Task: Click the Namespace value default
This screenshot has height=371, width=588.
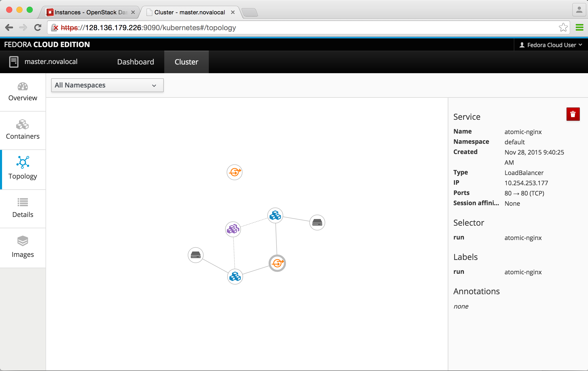Action: 515,142
